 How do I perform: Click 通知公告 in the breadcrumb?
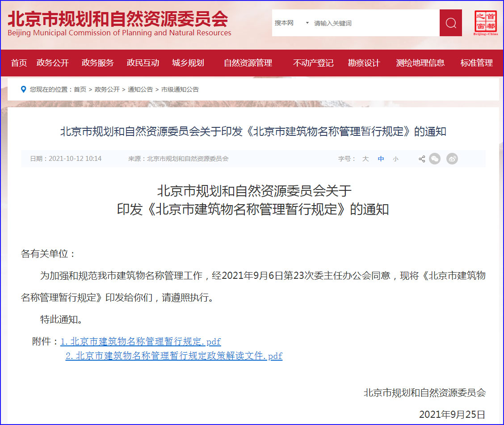point(140,89)
